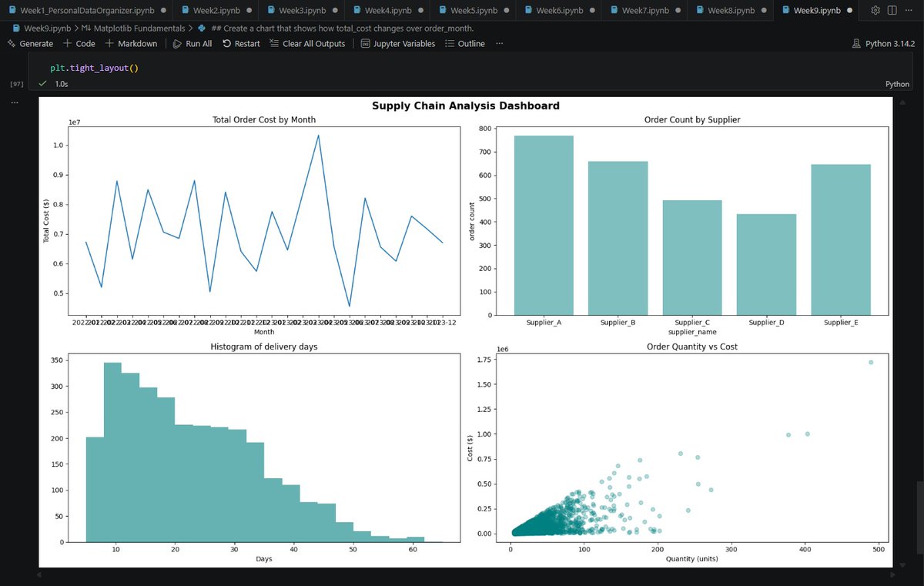Click the Total Cost ($) axis label
924x586 pixels.
point(46,219)
